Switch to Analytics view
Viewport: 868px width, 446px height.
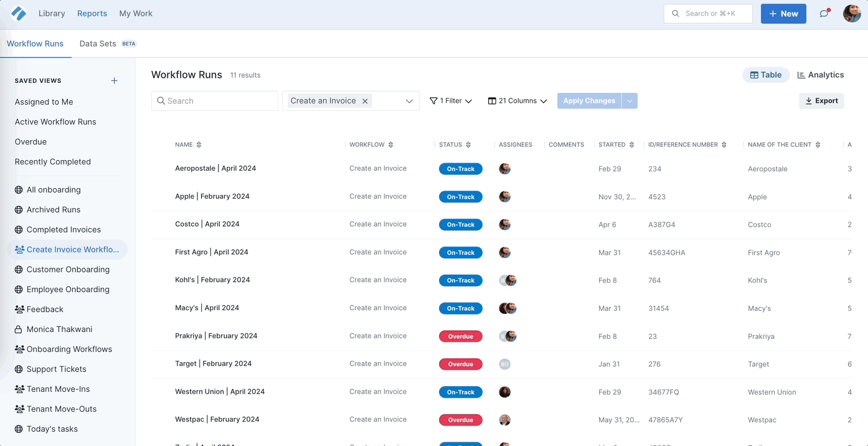(821, 75)
